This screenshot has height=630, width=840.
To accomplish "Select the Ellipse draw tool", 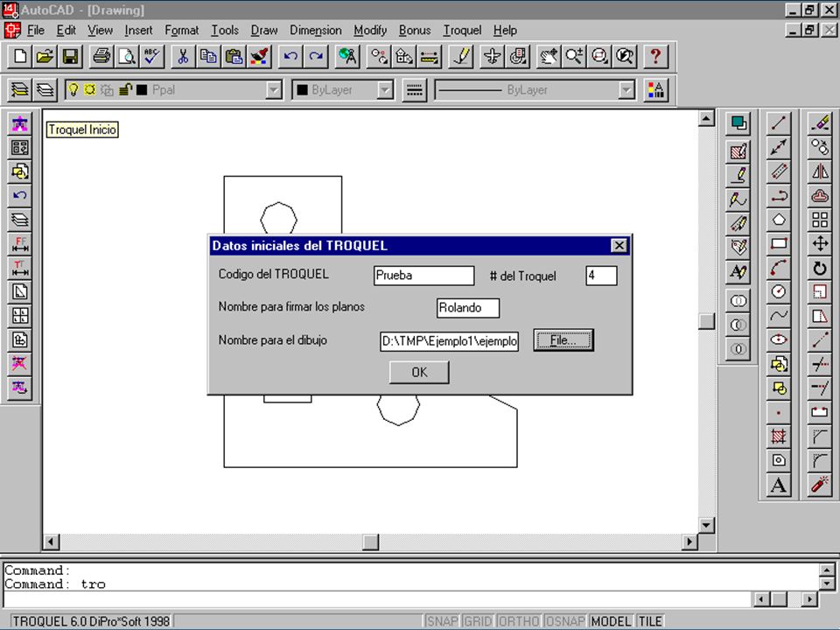I will (x=779, y=339).
